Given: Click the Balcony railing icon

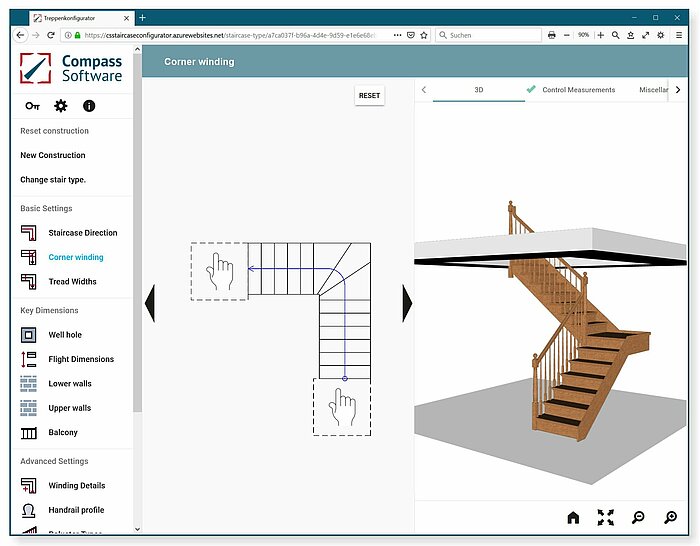Looking at the screenshot, I should pyautogui.click(x=29, y=433).
